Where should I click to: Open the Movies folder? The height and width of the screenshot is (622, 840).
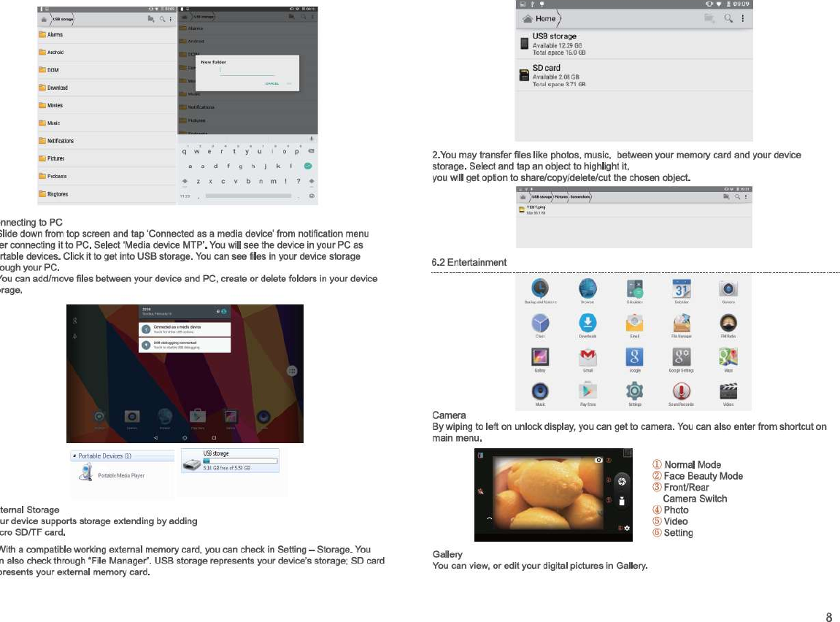pos(107,106)
